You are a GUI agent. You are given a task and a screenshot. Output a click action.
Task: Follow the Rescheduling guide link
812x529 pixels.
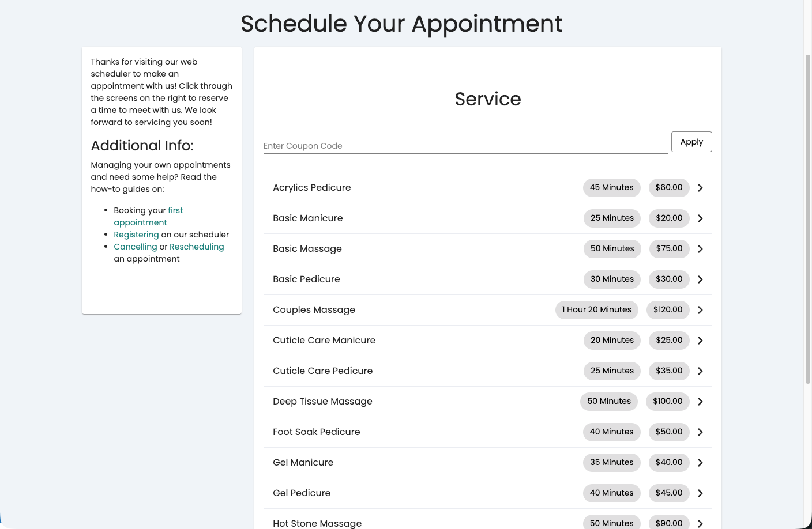pos(197,247)
